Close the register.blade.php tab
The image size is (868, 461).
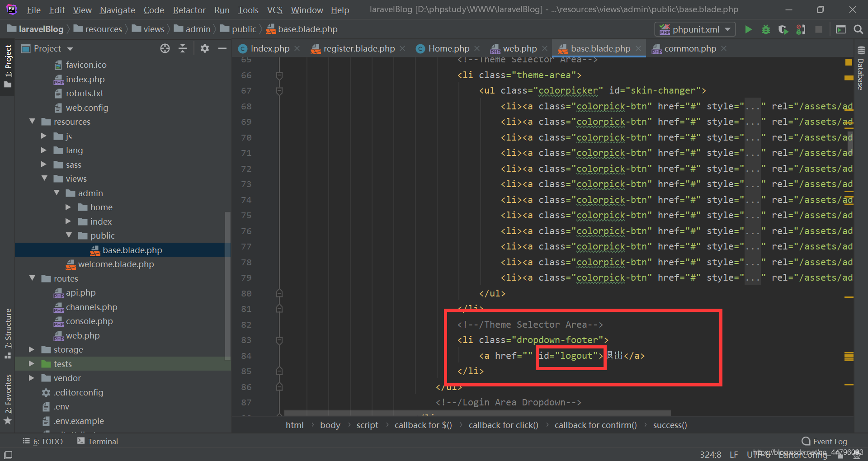point(402,48)
